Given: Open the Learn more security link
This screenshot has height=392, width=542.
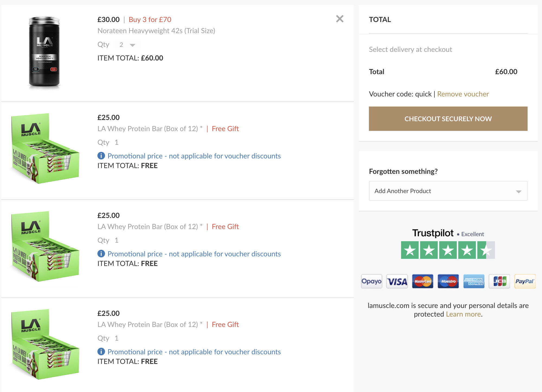Looking at the screenshot, I should (x=463, y=314).
